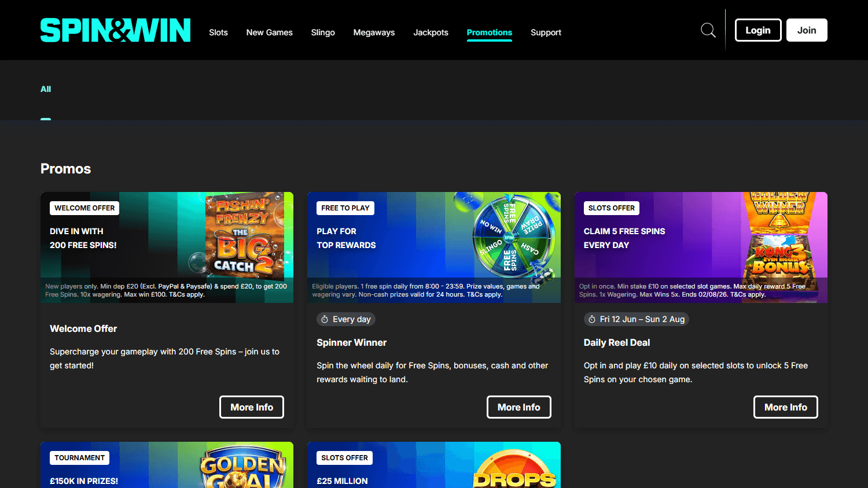Select Megaways in the navigation
The width and height of the screenshot is (868, 488).
(x=374, y=32)
